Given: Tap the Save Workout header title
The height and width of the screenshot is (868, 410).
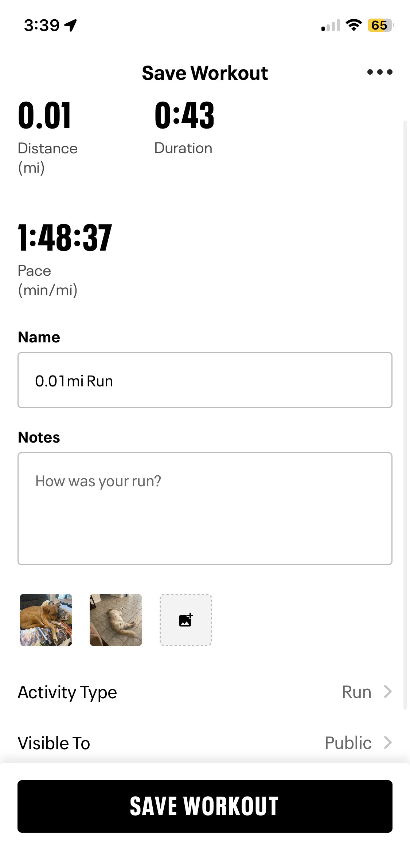Looking at the screenshot, I should pyautogui.click(x=205, y=73).
